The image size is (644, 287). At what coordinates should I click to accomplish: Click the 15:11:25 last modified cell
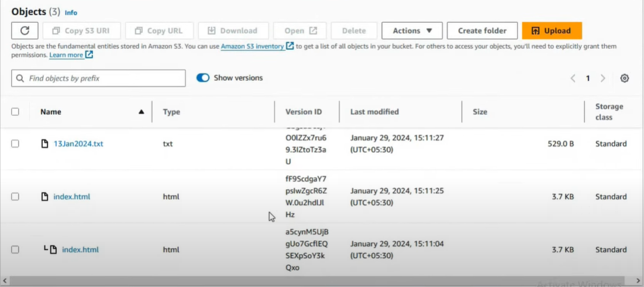click(397, 197)
